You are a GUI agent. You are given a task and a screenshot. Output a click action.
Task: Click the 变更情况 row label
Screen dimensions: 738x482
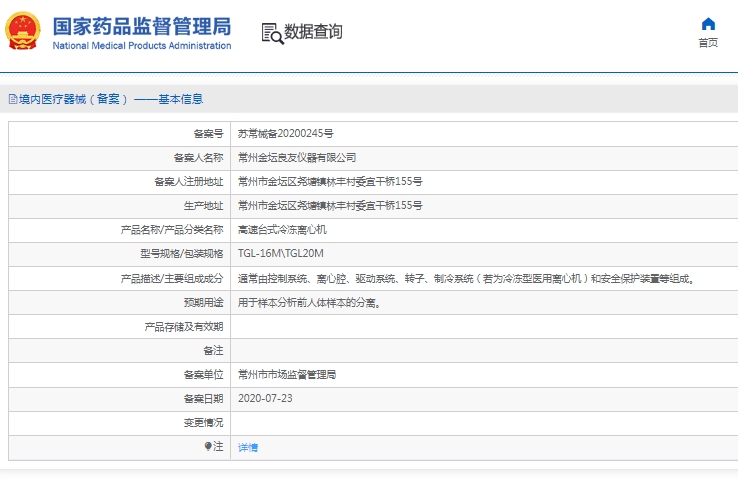pyautogui.click(x=203, y=423)
